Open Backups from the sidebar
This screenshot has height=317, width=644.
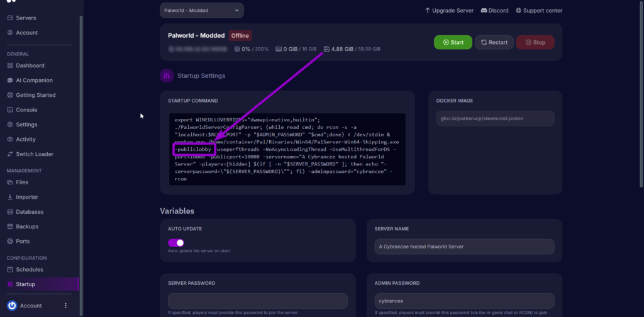tap(26, 226)
